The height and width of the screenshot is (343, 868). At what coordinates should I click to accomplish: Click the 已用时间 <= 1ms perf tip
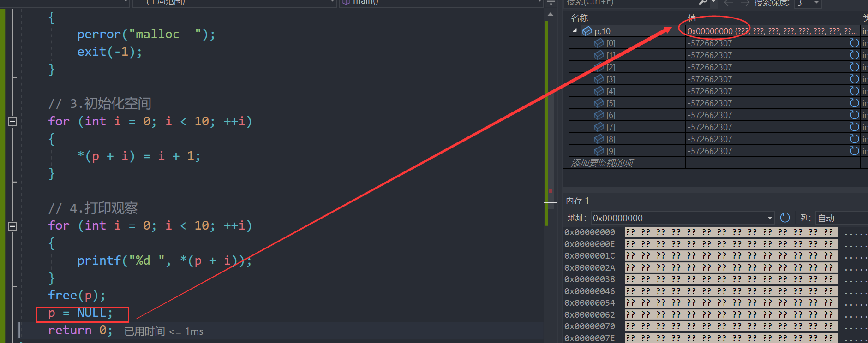pyautogui.click(x=164, y=331)
